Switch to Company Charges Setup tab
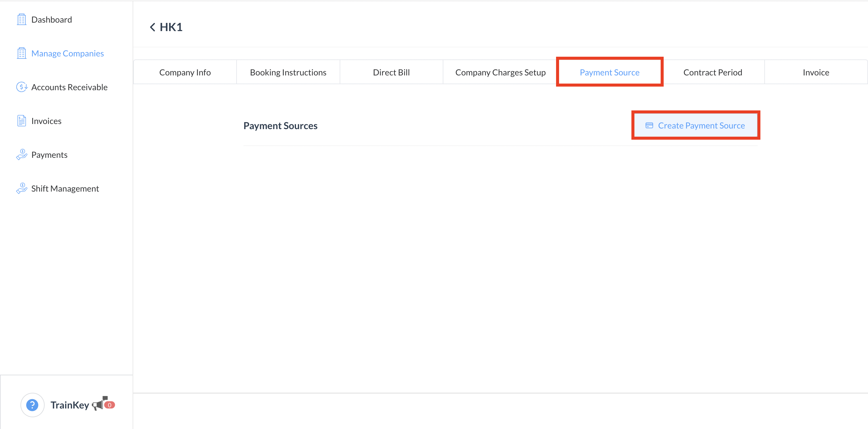 [500, 72]
